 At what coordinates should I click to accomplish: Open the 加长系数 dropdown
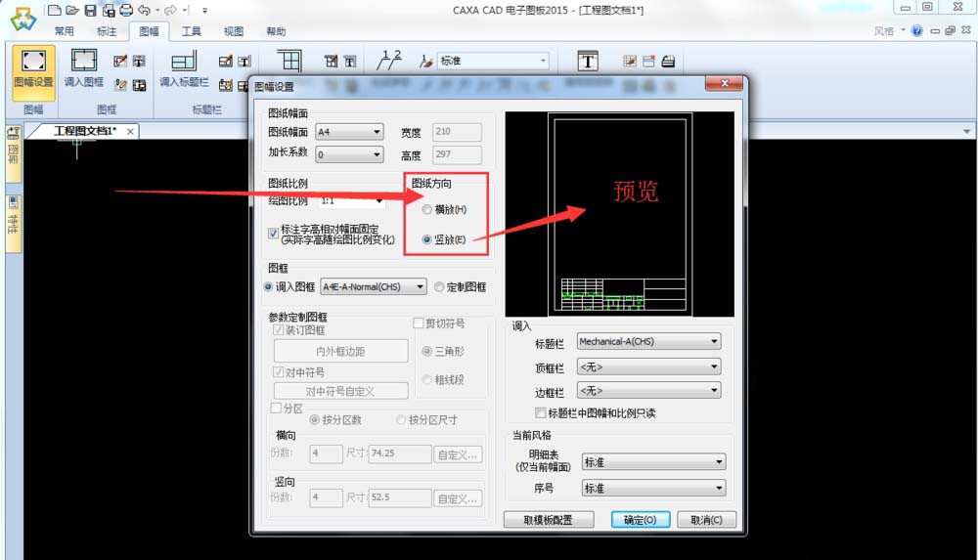pyautogui.click(x=349, y=154)
